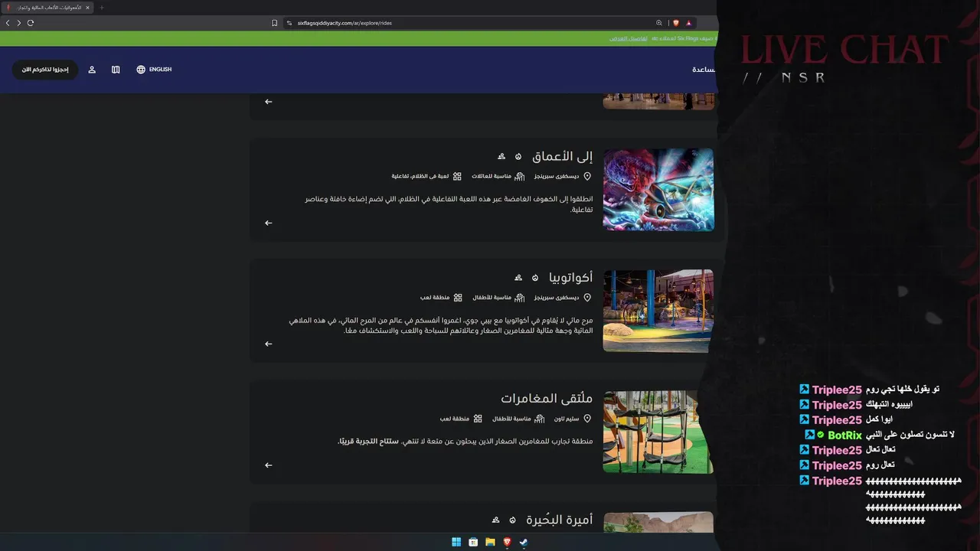The image size is (980, 551).
Task: Open a new browser tab
Action: (x=101, y=8)
